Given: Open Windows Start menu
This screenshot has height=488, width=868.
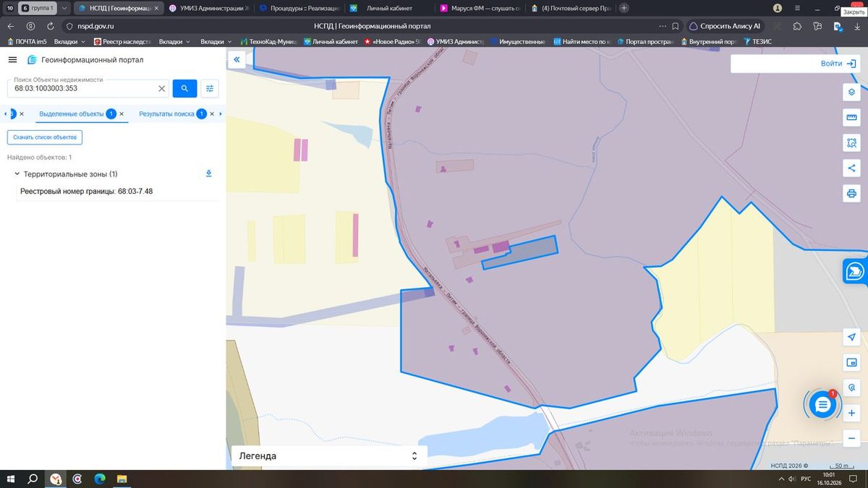Looking at the screenshot, I should pos(11,479).
